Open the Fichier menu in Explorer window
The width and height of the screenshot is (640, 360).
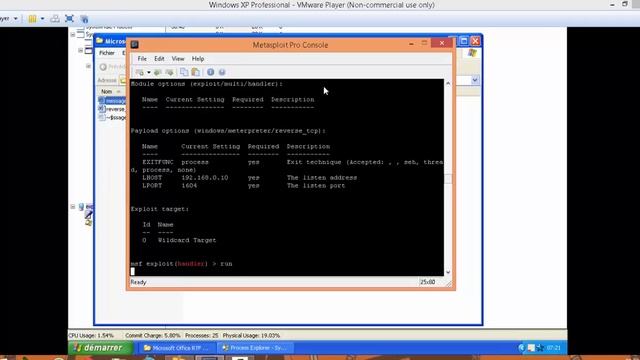tap(107, 53)
